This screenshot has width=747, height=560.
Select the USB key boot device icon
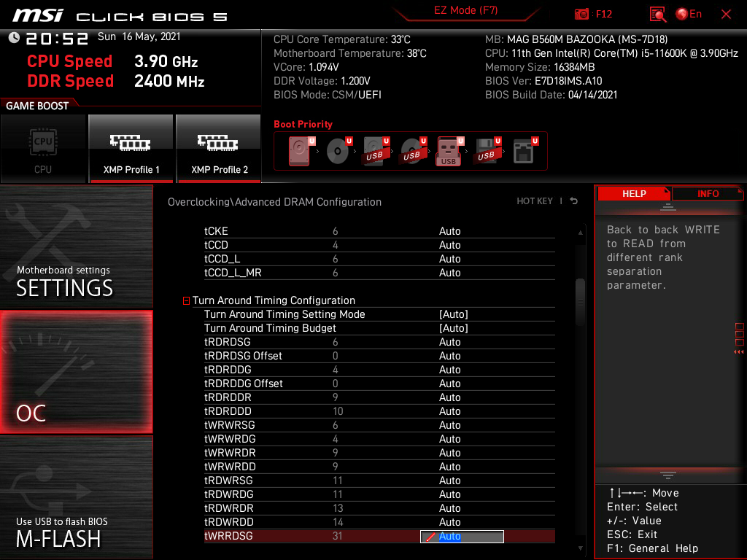pos(449,151)
